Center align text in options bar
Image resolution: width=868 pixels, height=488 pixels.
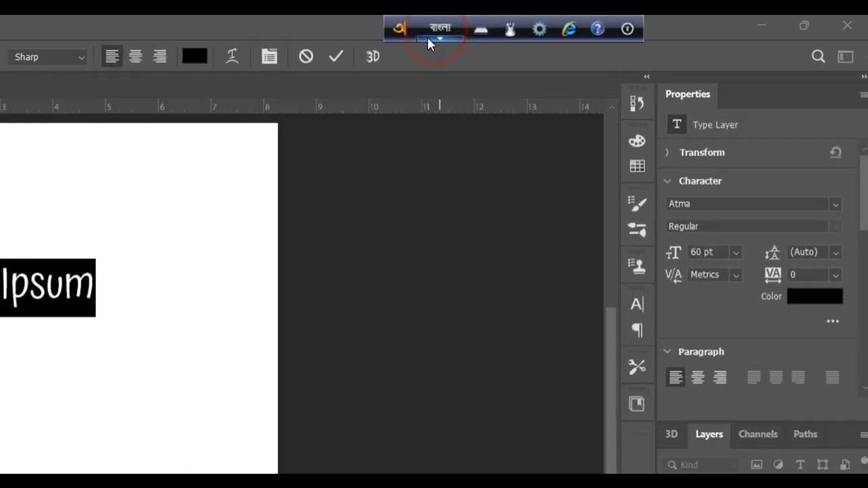click(x=136, y=57)
